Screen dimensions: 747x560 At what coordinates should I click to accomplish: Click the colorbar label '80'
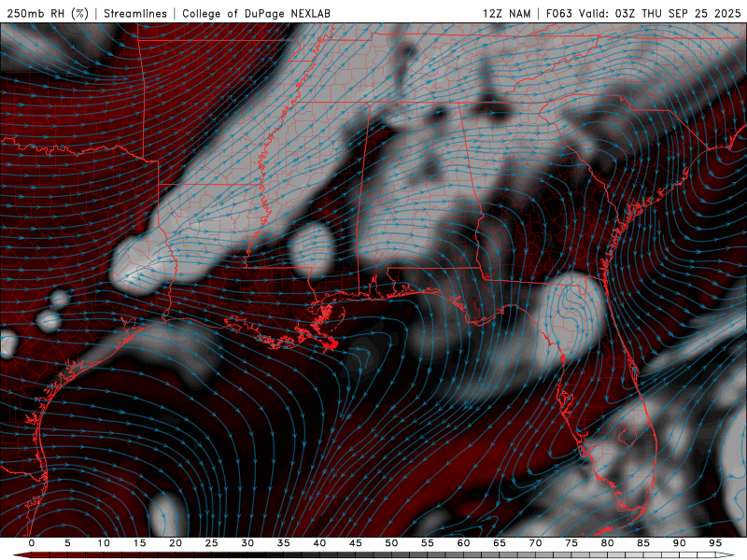(607, 543)
